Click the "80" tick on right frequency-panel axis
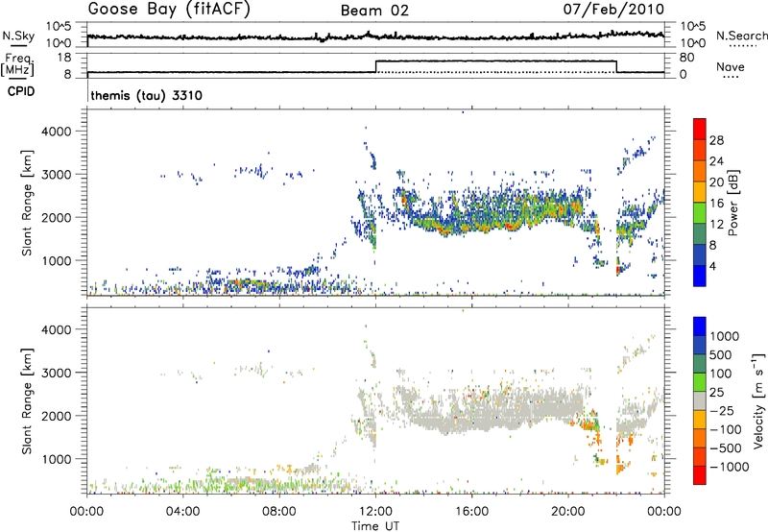 click(x=686, y=58)
